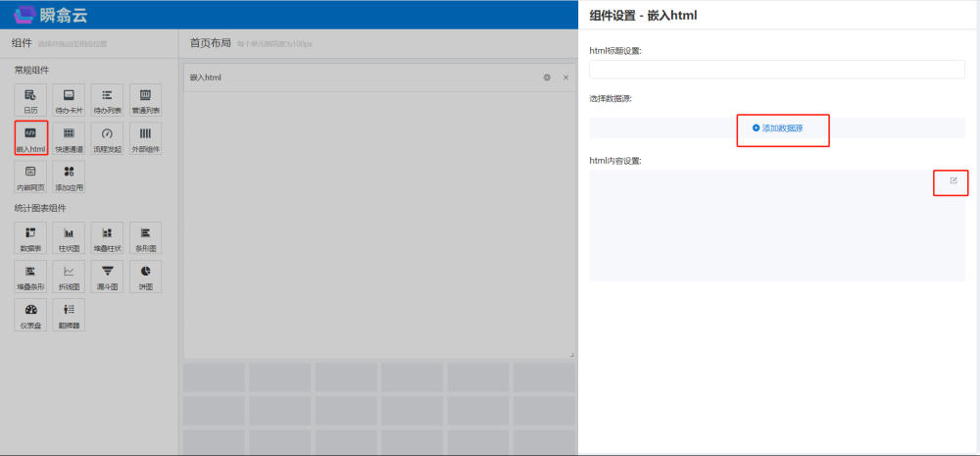This screenshot has width=980, height=456.
Task: Select the 嵌入html component
Action: (x=30, y=137)
